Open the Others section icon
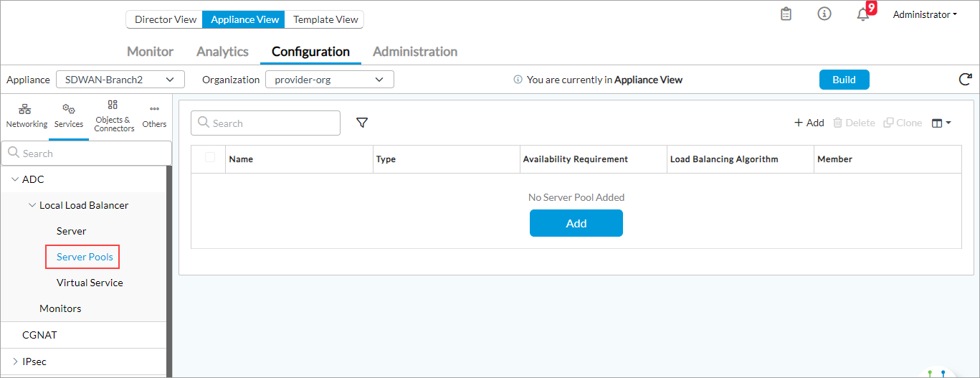This screenshot has height=378, width=980. pyautogui.click(x=154, y=115)
